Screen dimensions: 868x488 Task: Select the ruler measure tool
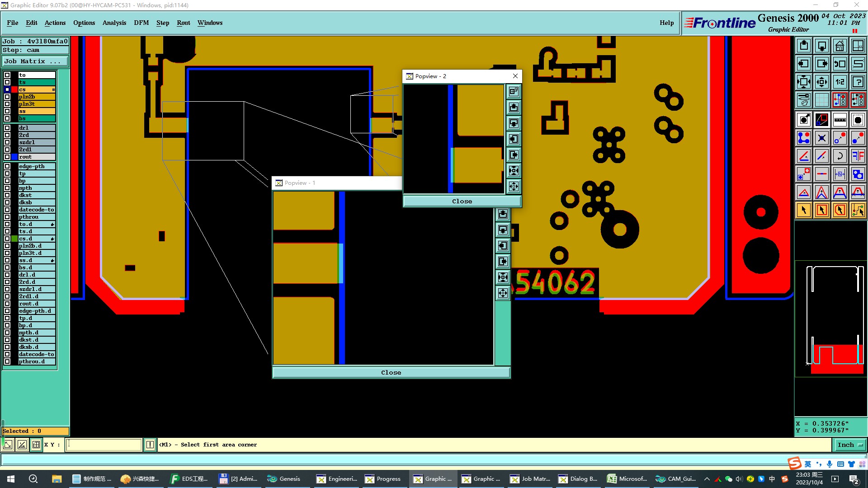[x=840, y=120]
